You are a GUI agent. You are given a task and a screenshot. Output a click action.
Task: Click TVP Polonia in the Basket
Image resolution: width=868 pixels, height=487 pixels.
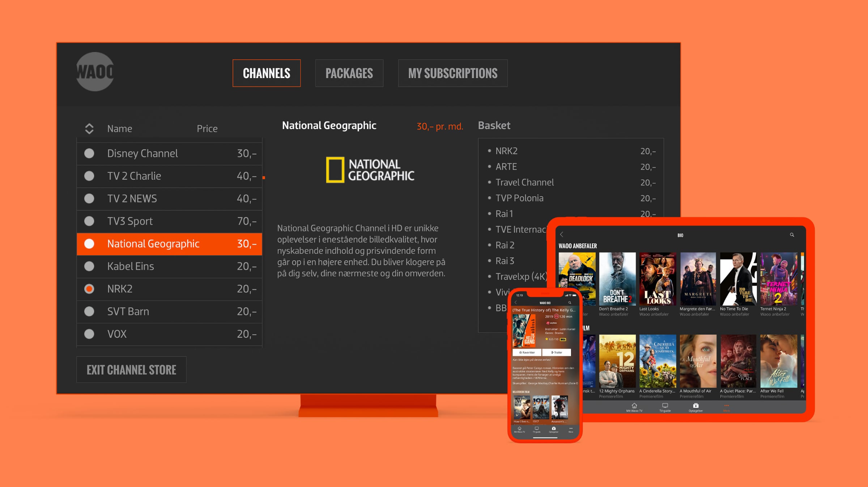(519, 198)
